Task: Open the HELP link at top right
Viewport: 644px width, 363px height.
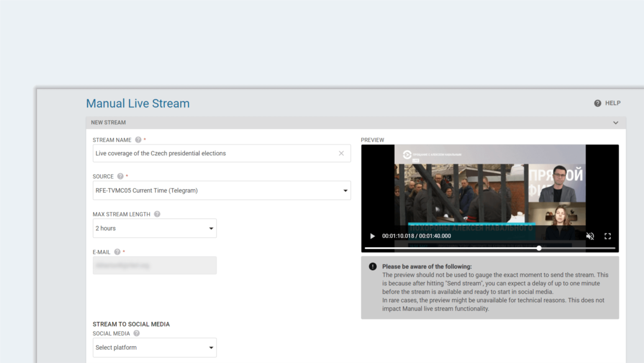Action: pos(608,103)
